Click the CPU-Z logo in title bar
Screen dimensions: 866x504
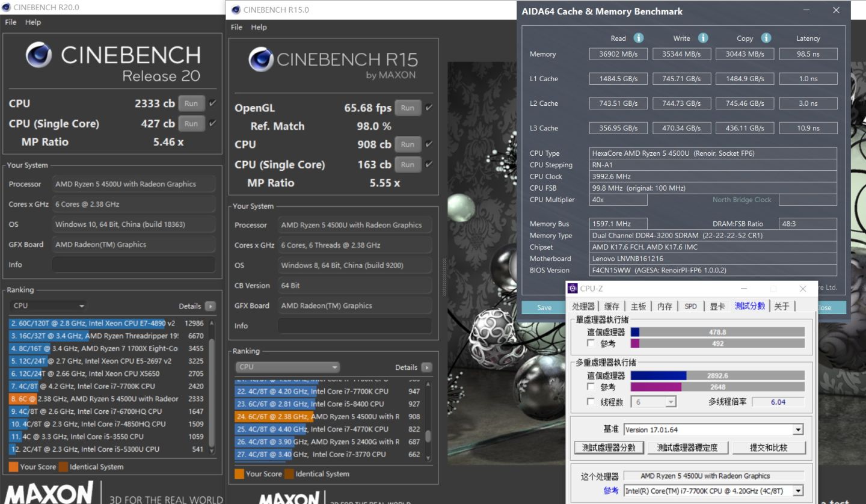point(573,289)
